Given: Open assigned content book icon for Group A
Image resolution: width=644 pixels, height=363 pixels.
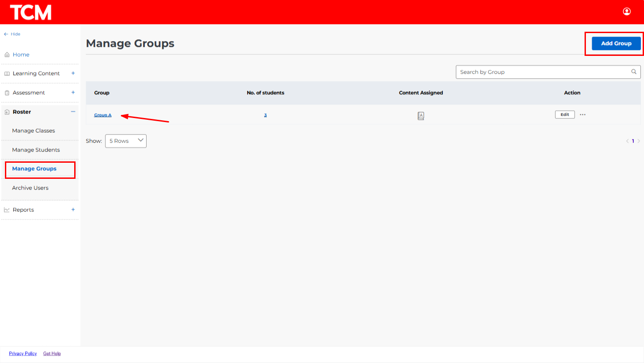Looking at the screenshot, I should (x=421, y=116).
